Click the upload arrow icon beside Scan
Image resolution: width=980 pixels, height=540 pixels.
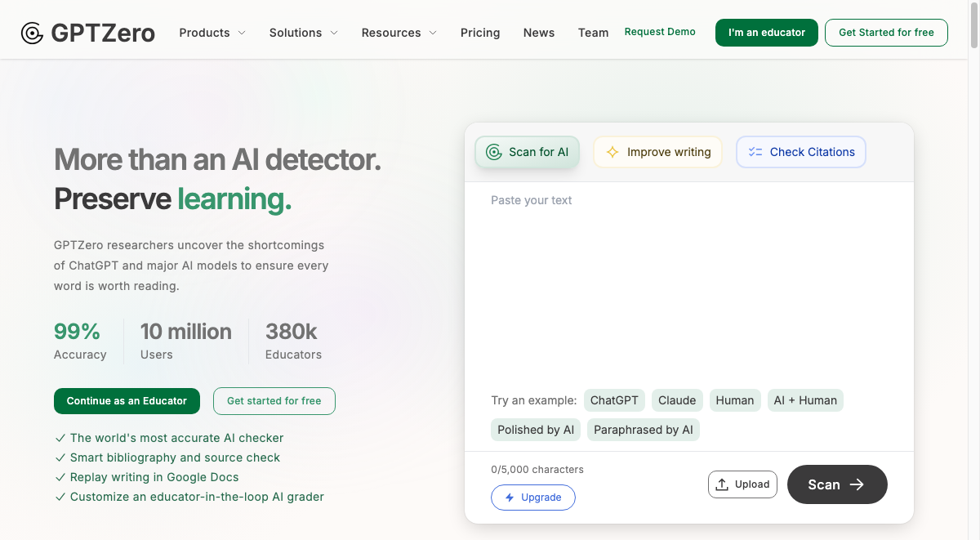click(x=721, y=484)
